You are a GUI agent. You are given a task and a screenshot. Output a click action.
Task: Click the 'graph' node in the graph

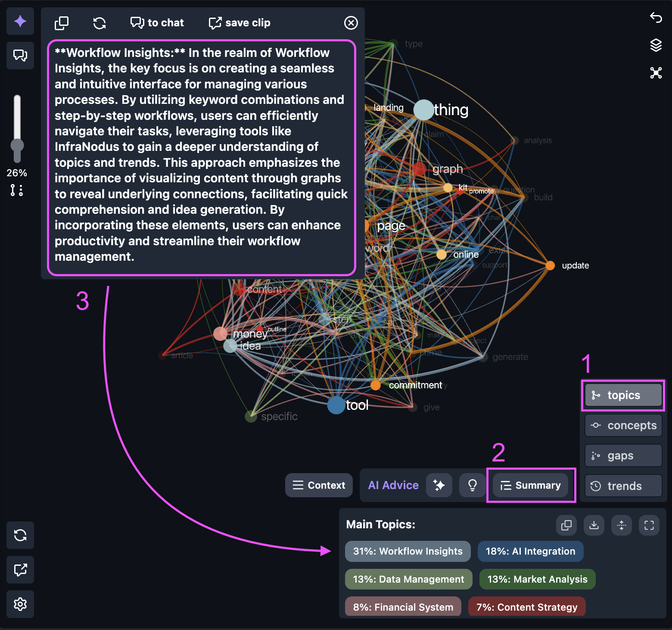[x=419, y=169]
